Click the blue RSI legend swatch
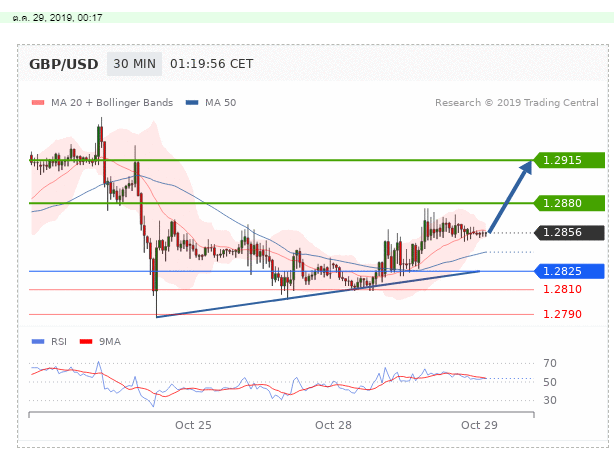Viewport: 614px width, 454px height. (38, 342)
